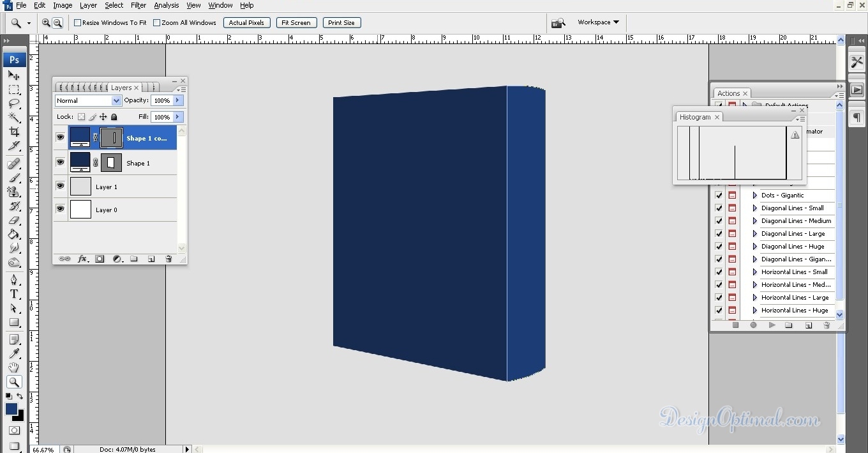868x453 pixels.
Task: Select the Crop tool
Action: tap(14, 132)
